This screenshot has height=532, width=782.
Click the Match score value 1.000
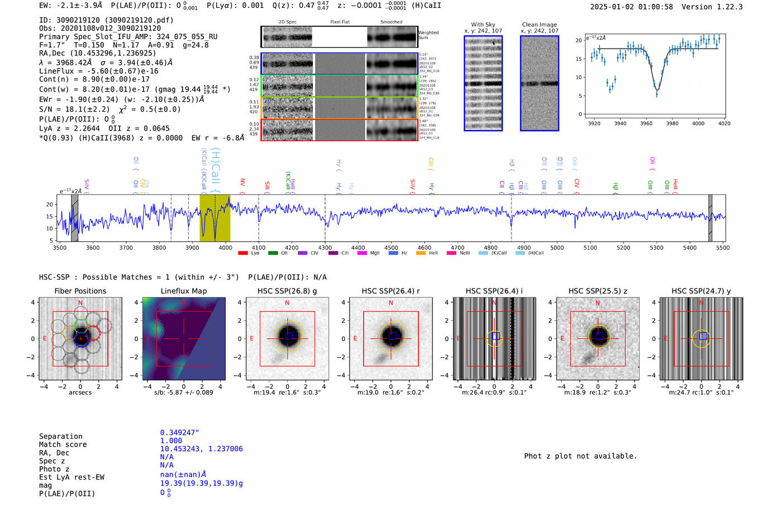click(171, 440)
